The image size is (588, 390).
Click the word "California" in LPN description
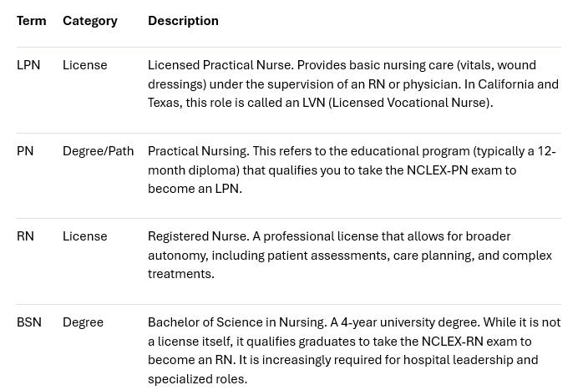(x=504, y=84)
